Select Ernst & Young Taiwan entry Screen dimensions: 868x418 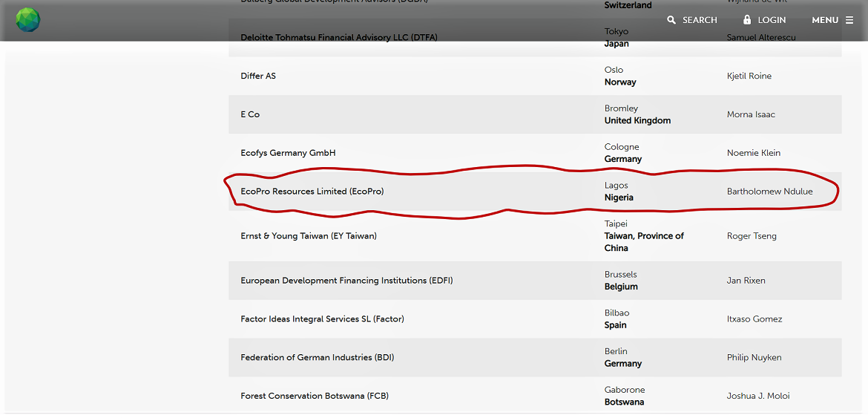309,236
